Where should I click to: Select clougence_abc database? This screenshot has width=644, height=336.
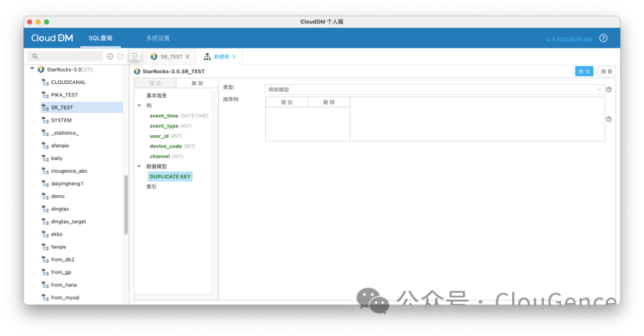click(x=69, y=171)
